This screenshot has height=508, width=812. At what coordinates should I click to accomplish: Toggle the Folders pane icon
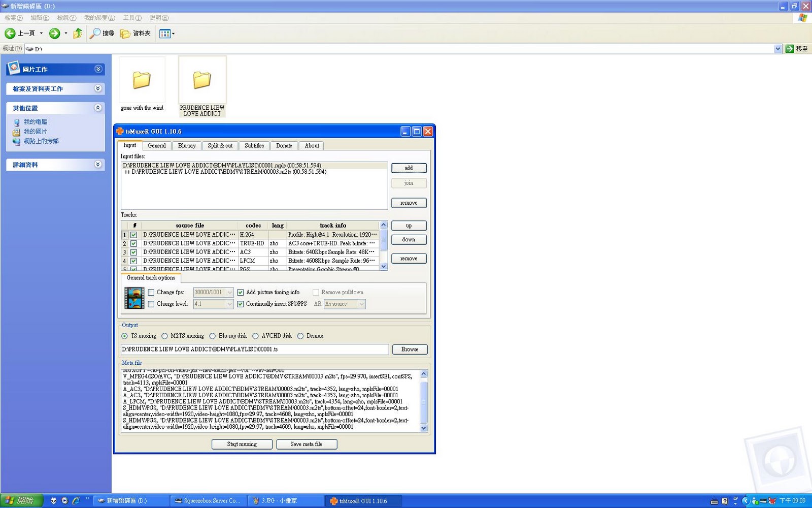[x=125, y=34]
